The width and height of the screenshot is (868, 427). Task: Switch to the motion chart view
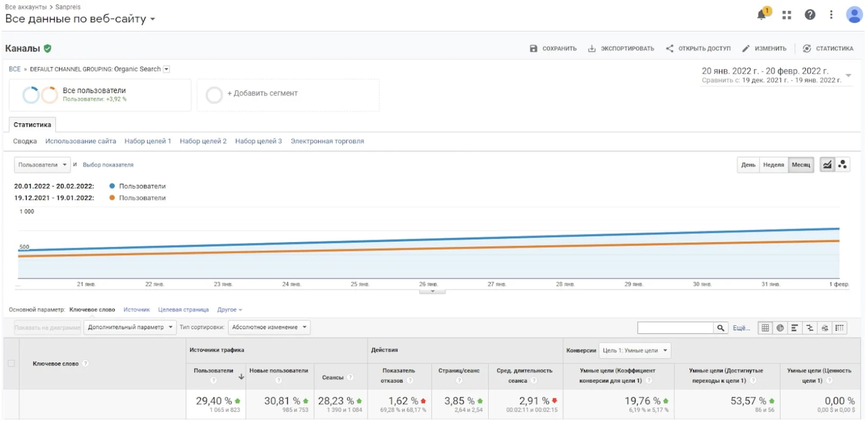tap(843, 165)
